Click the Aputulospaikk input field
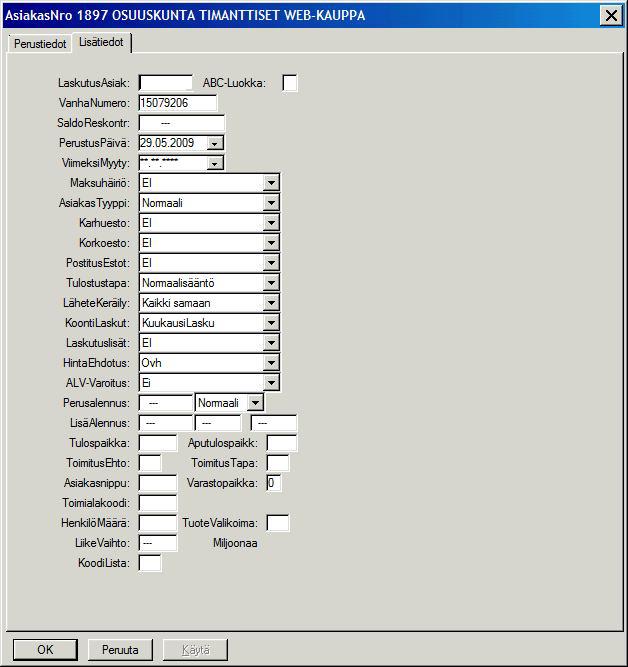This screenshot has width=628, height=667. (281, 443)
